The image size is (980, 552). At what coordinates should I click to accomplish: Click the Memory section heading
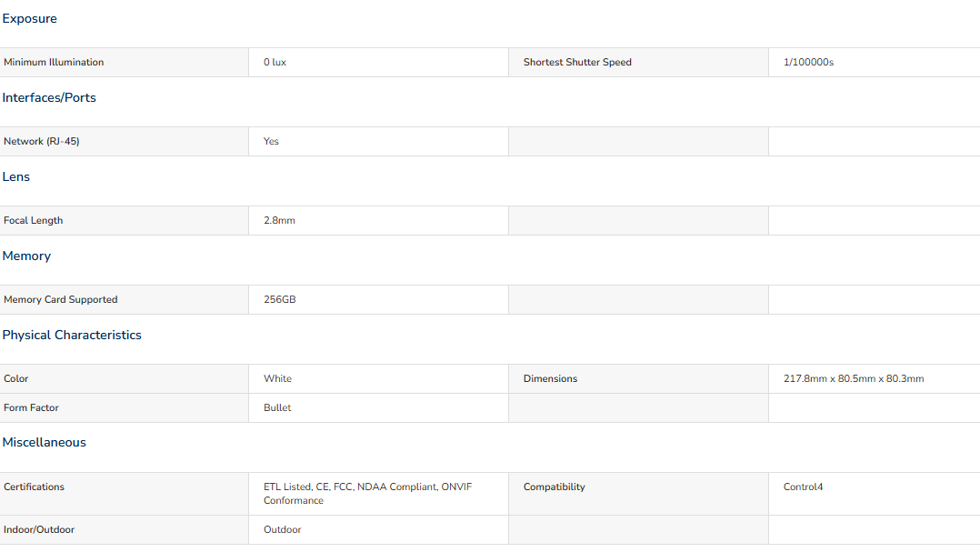(x=26, y=256)
